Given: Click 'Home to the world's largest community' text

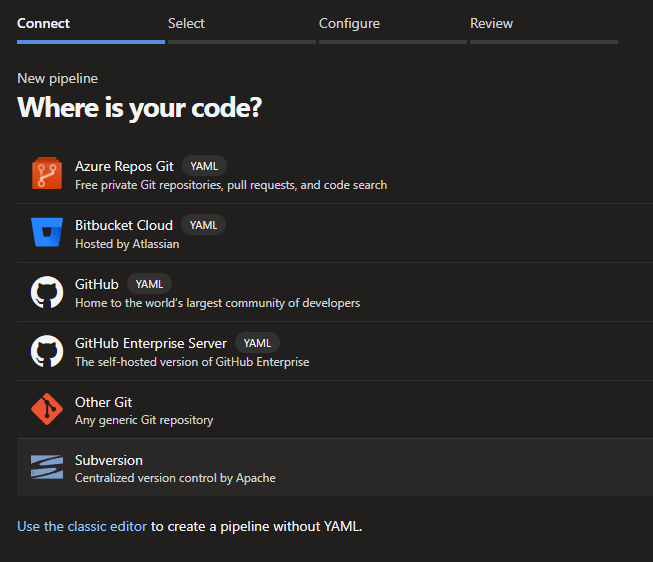Looking at the screenshot, I should click(217, 303).
